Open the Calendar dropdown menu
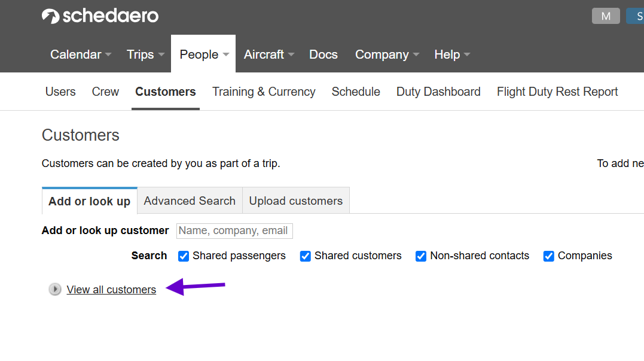The height and width of the screenshot is (361, 644). (x=80, y=54)
